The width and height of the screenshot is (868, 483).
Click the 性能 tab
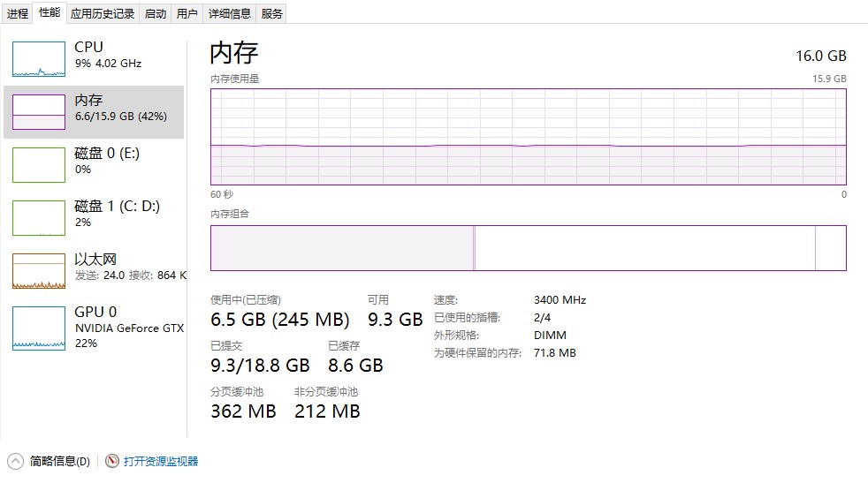[x=50, y=12]
